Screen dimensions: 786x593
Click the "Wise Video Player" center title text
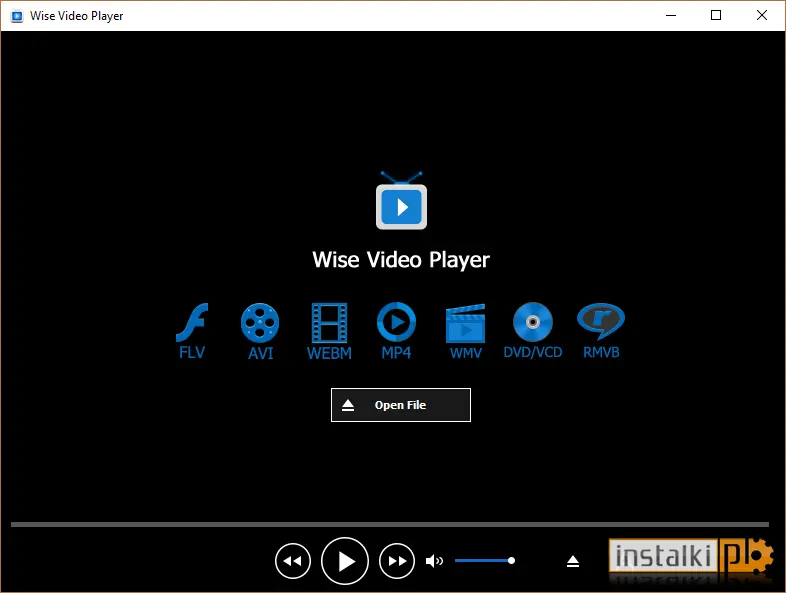[x=401, y=260]
